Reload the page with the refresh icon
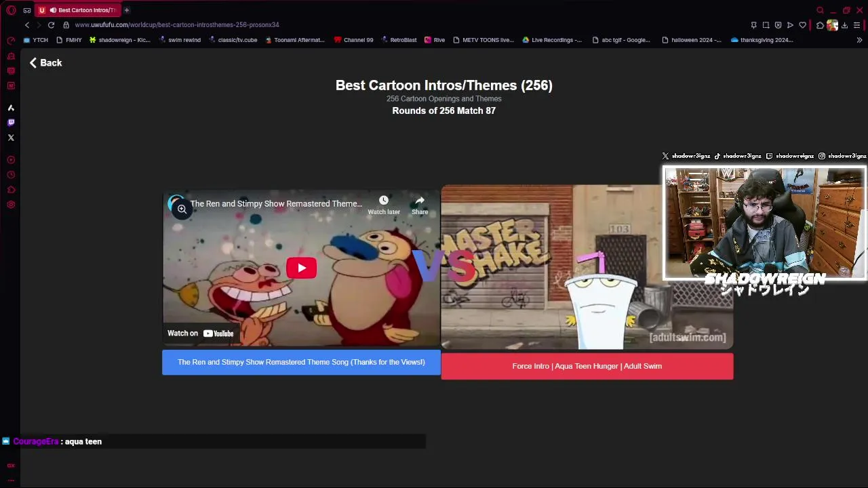This screenshot has height=488, width=868. [51, 25]
